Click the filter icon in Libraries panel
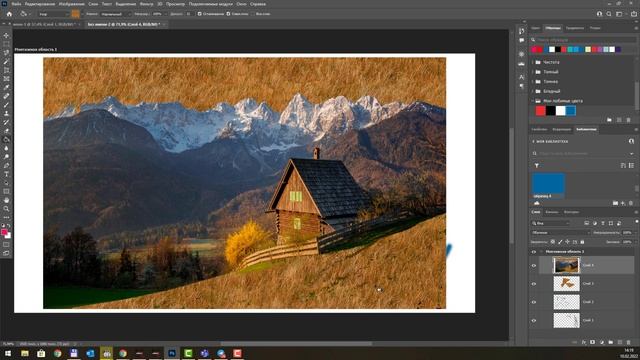 tap(537, 165)
